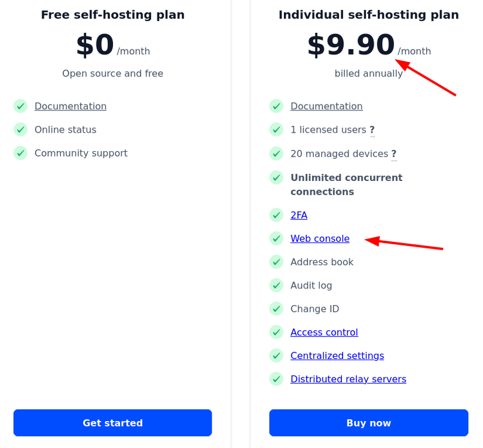Screen dimensions: 483x448
Task: Click the Get started button
Action: coord(113,423)
